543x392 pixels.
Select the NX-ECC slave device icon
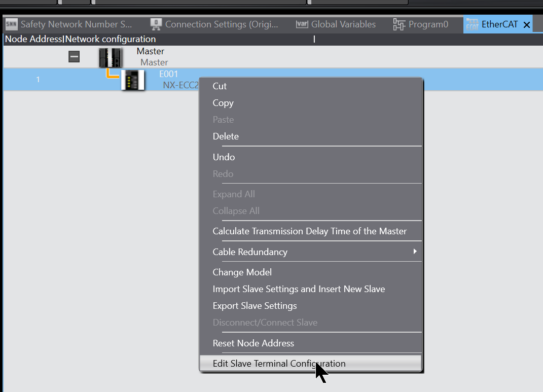133,80
